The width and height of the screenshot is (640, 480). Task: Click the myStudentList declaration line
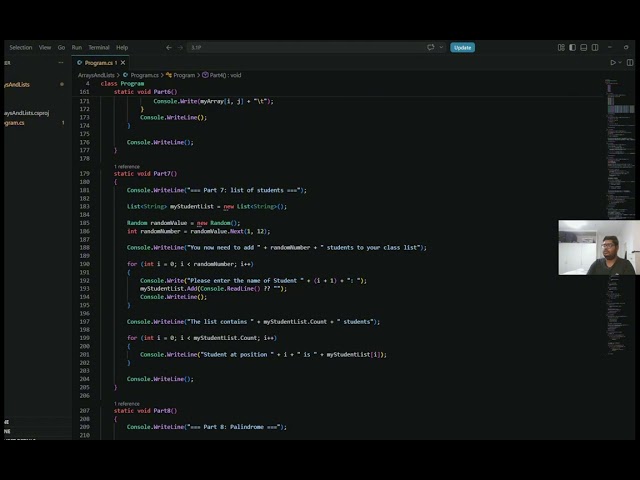click(x=207, y=207)
